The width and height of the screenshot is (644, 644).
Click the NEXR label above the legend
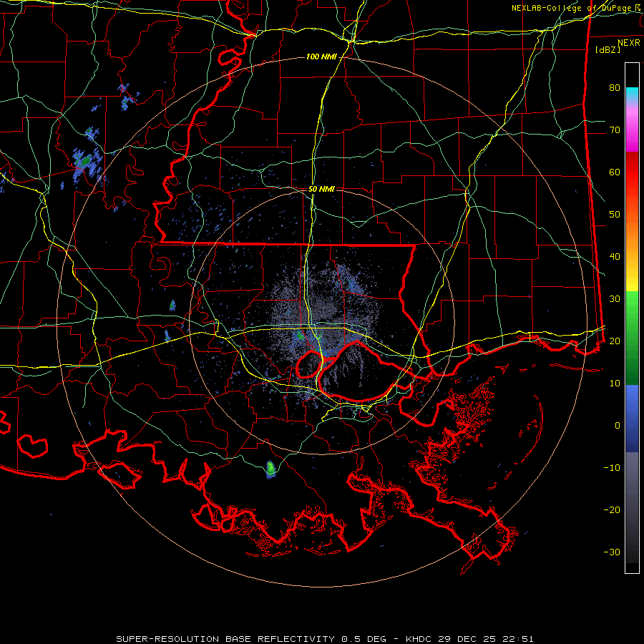pyautogui.click(x=629, y=43)
